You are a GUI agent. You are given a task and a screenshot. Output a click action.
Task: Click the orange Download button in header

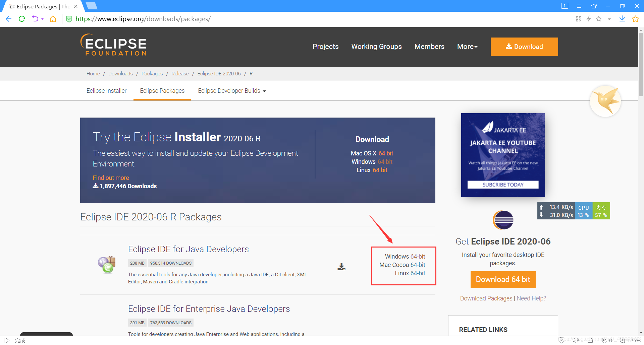(x=524, y=47)
